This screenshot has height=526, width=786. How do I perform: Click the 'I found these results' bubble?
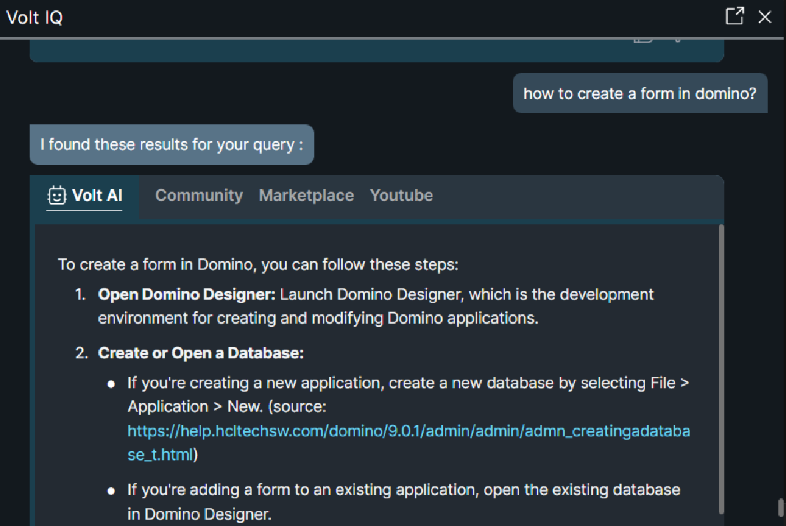click(x=172, y=145)
